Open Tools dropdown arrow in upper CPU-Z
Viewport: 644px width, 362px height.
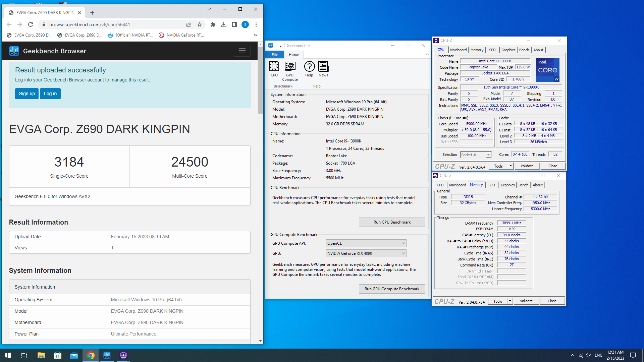(x=511, y=166)
